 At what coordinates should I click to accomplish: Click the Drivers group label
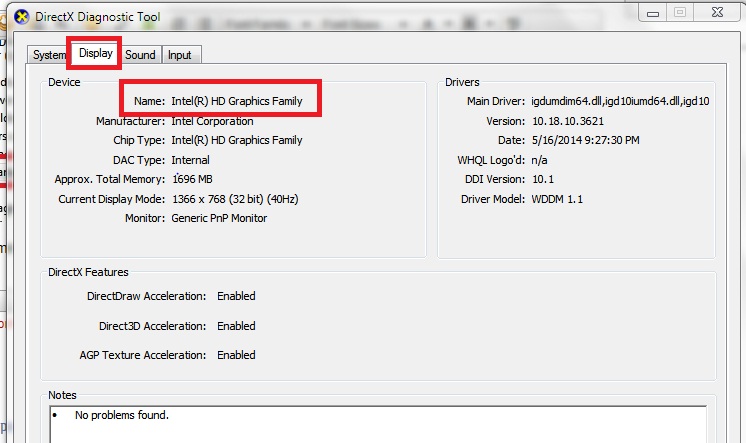462,82
